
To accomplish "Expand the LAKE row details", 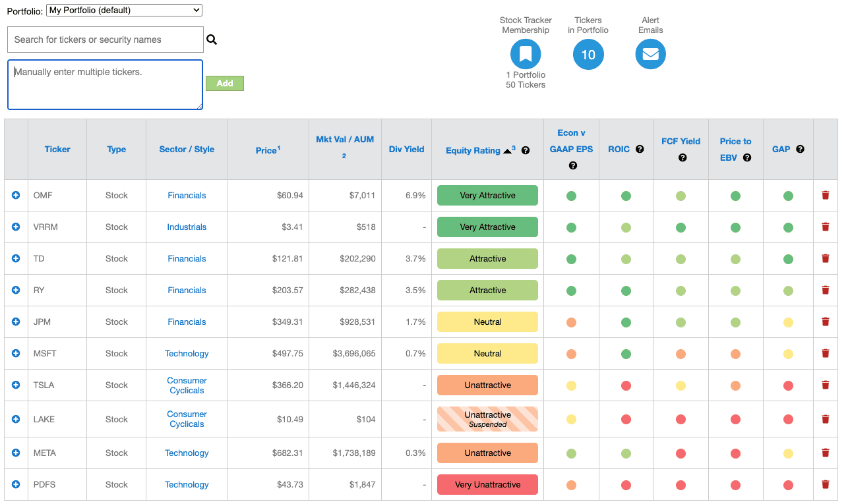I will (x=16, y=419).
